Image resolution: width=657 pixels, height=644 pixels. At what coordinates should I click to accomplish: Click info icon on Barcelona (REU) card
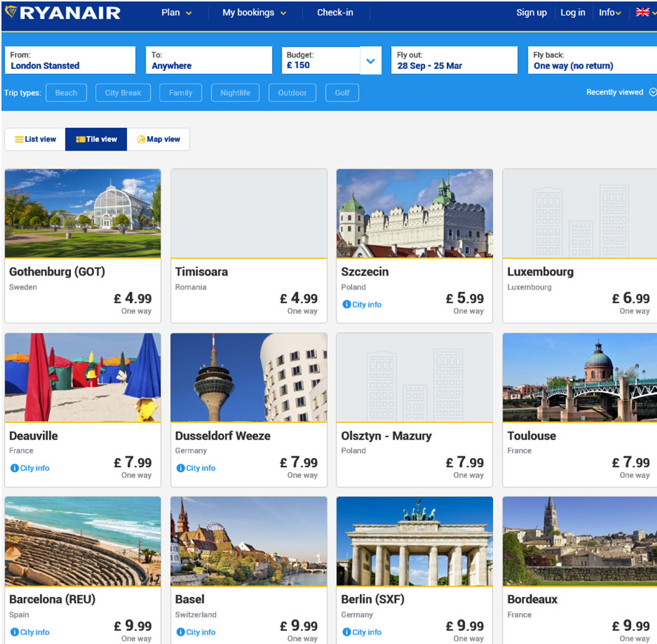pos(15,632)
